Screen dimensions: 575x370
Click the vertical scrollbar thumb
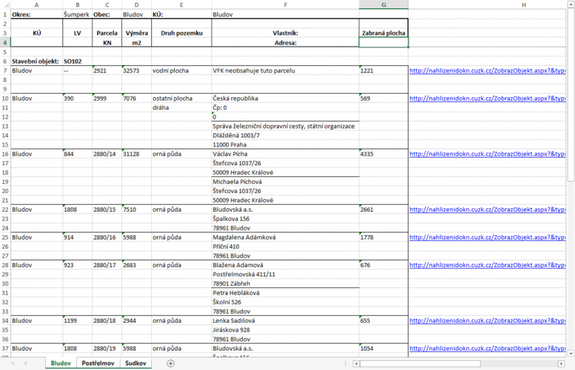[x=571, y=95]
